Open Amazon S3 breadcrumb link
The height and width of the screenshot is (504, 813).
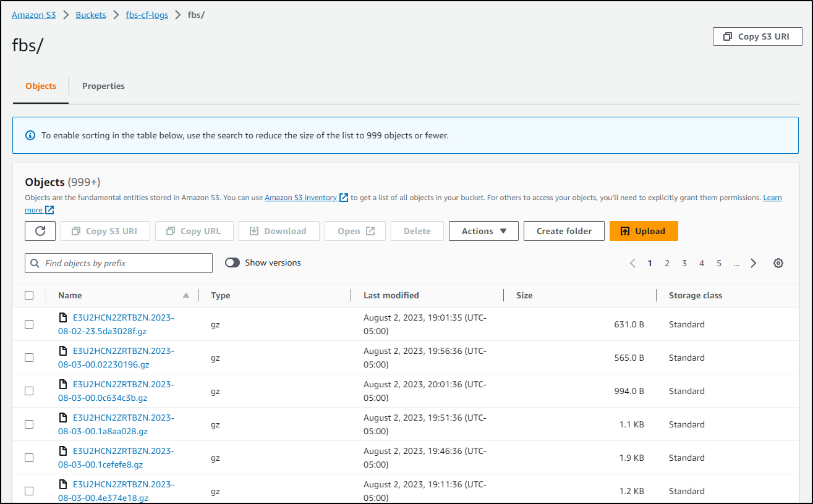coord(33,15)
